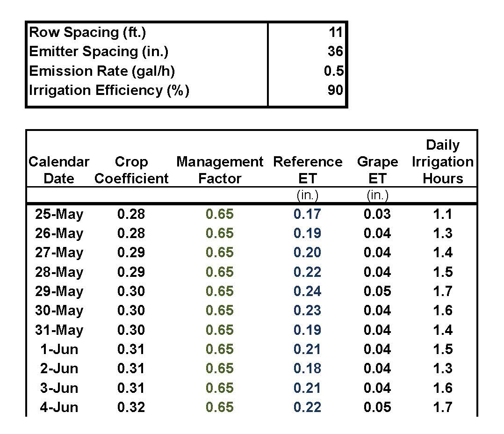Click the Reference ET column header
The image size is (504, 434).
click(308, 170)
